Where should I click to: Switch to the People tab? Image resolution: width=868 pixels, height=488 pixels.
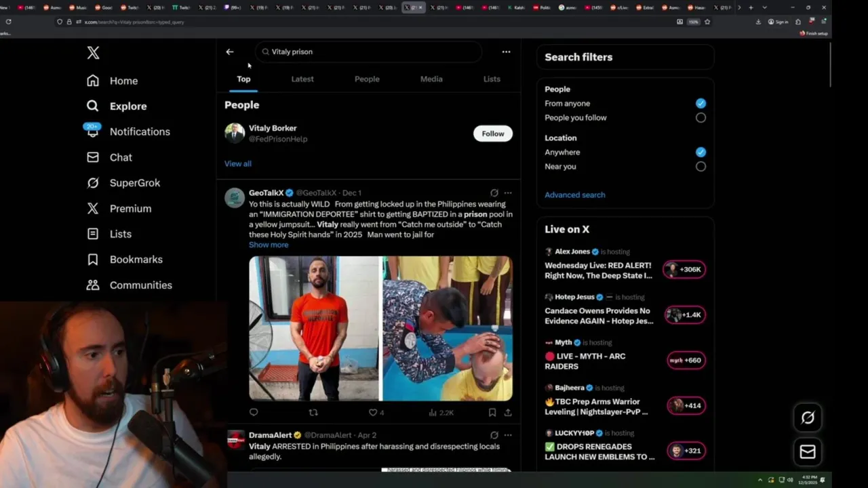pyautogui.click(x=367, y=79)
